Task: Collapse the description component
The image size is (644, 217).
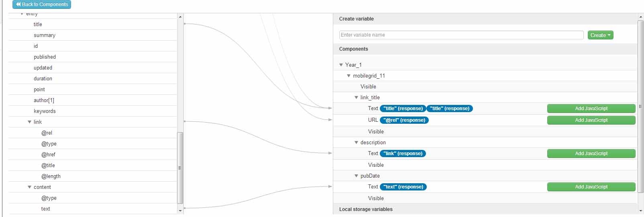Action: pos(356,142)
